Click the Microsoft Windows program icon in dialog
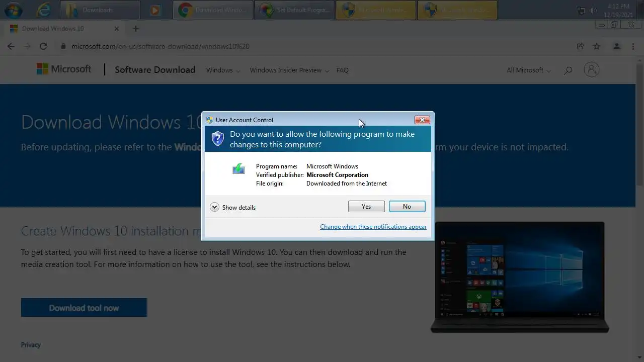This screenshot has width=644, height=362. [x=238, y=168]
